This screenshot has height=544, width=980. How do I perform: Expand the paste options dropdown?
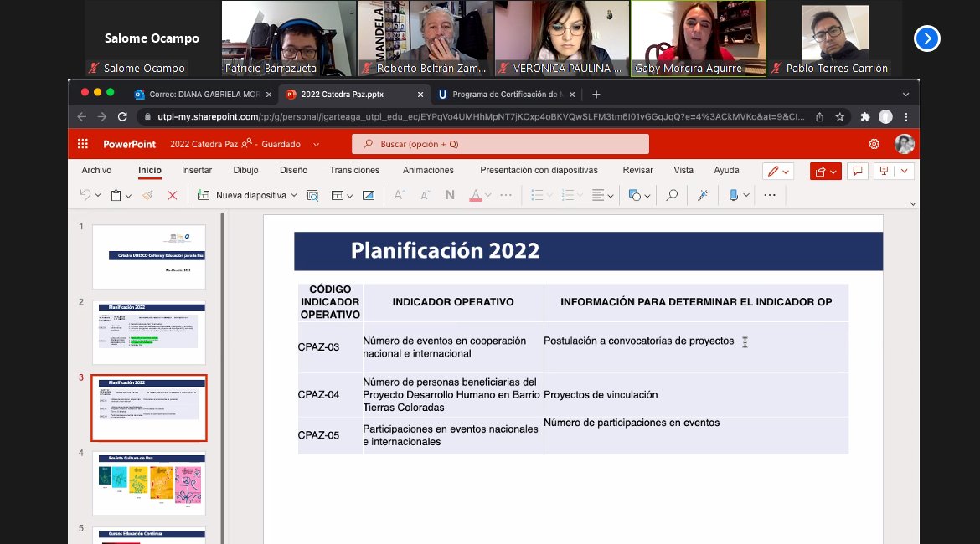tap(128, 196)
